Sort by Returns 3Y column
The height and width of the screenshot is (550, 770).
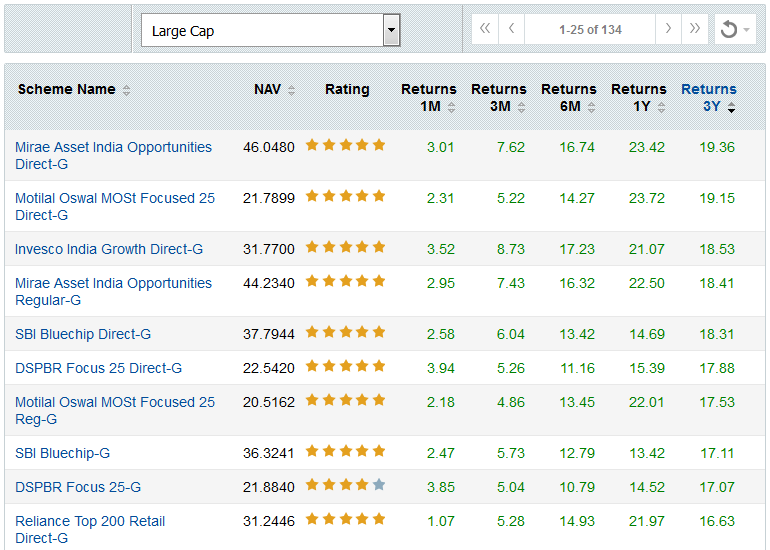(x=709, y=98)
